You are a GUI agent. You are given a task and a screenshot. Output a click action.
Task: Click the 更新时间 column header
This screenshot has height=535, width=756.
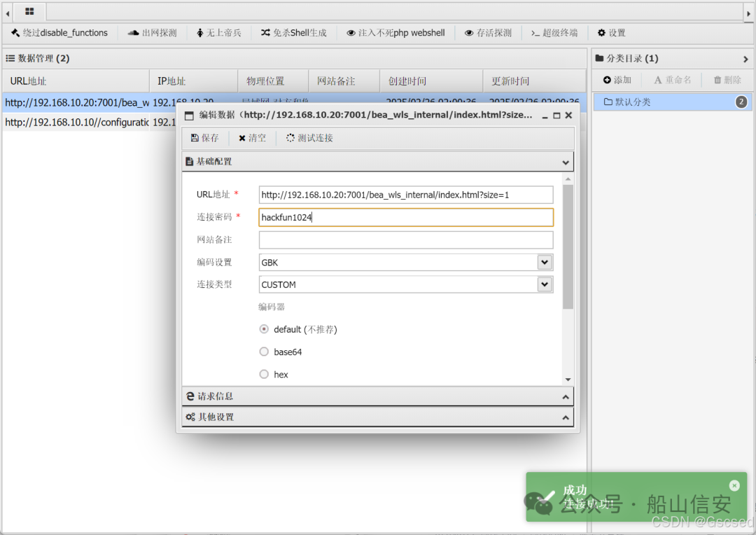tap(533, 81)
